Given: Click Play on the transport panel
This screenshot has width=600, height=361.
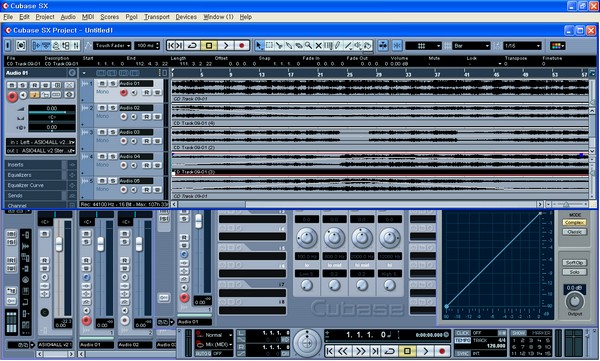Looking at the screenshot, I should (425, 351).
